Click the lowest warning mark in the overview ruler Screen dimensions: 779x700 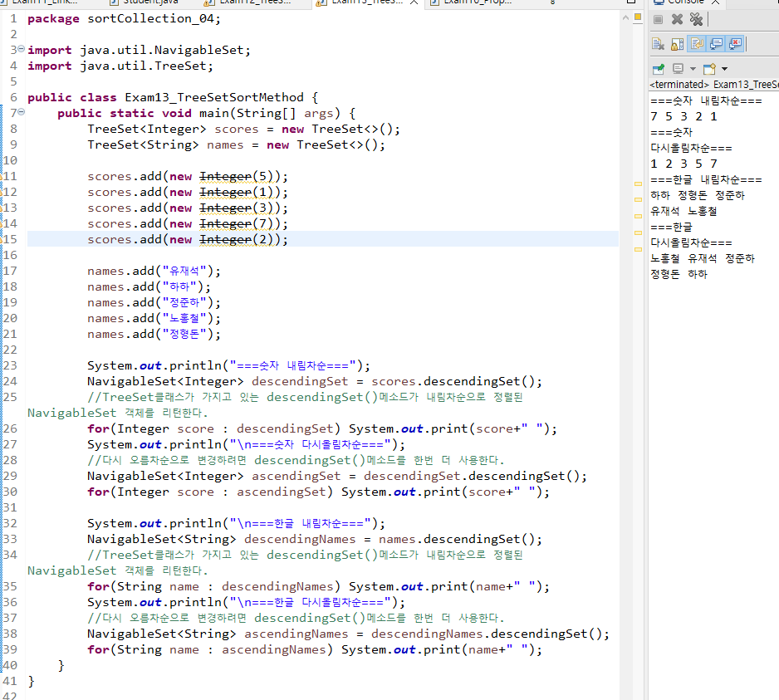pyautogui.click(x=638, y=249)
